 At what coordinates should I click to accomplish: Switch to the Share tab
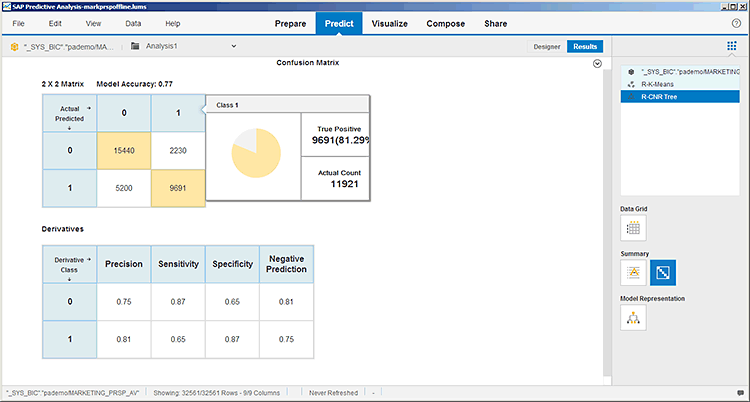(496, 23)
